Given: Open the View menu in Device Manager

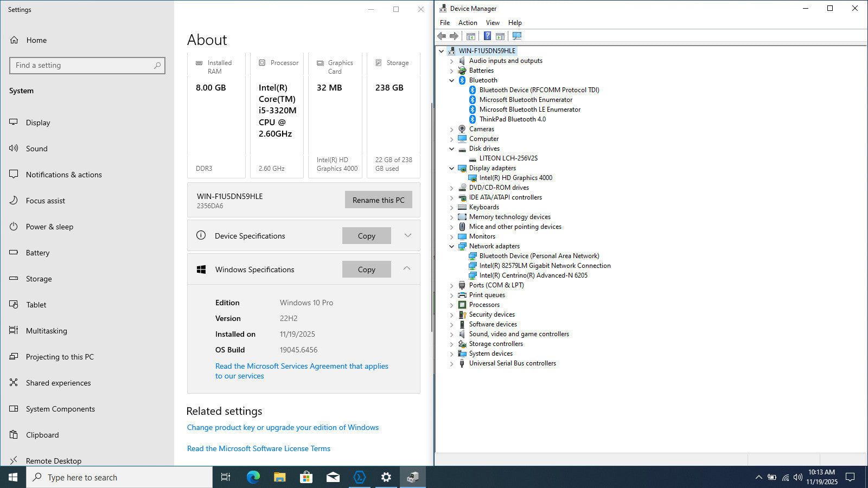Looking at the screenshot, I should 492,23.
